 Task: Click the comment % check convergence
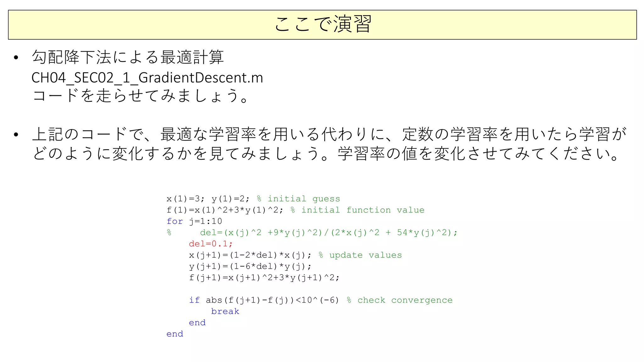[x=399, y=300]
